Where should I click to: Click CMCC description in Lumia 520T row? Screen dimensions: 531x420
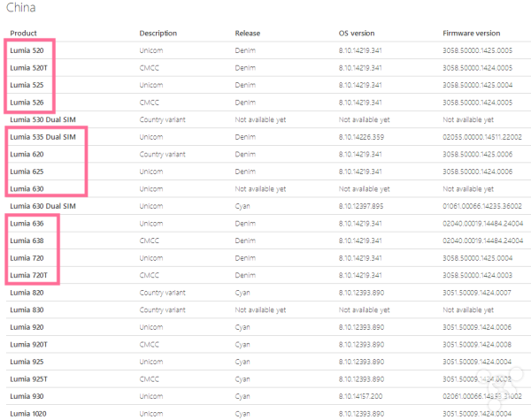(149, 68)
